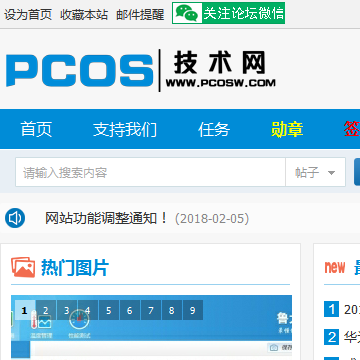
Task: Open the 首页 nav item
Action: coord(36,129)
